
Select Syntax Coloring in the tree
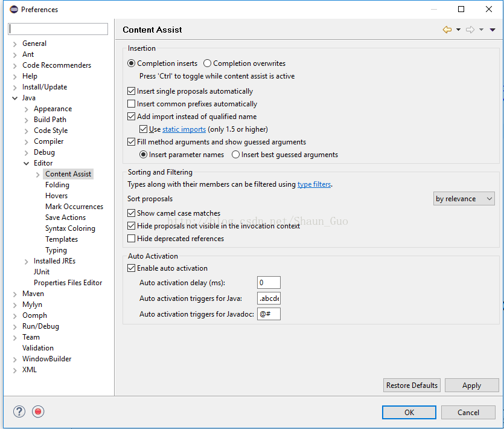[70, 228]
